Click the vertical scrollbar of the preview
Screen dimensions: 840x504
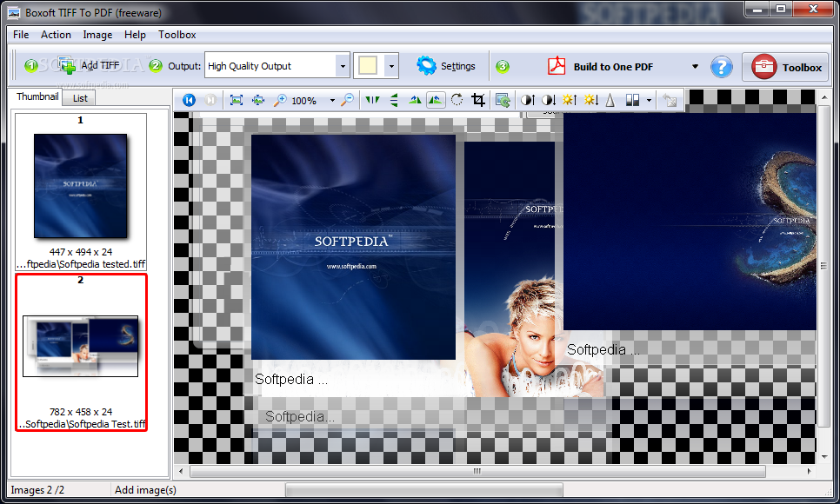coord(824,266)
